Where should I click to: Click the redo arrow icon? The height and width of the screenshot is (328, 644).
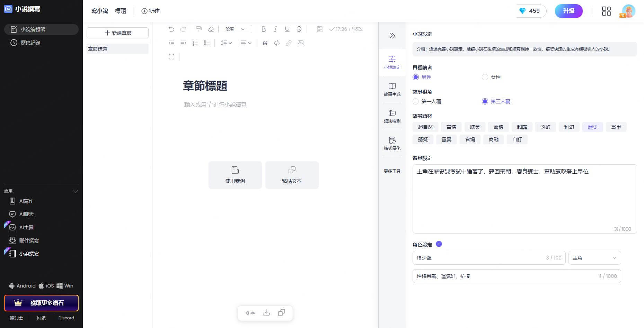coord(183,29)
